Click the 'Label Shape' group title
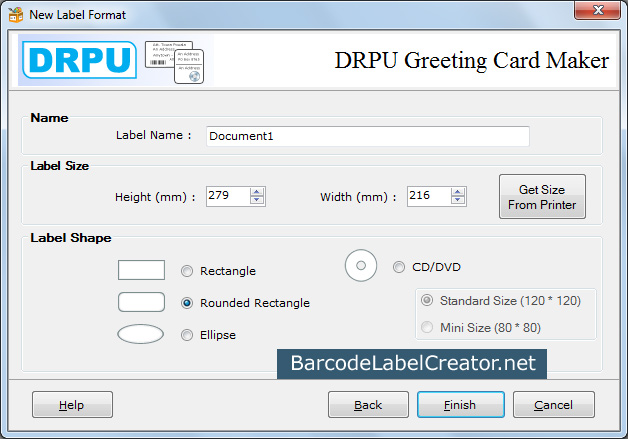The width and height of the screenshot is (628, 439). pyautogui.click(x=71, y=238)
